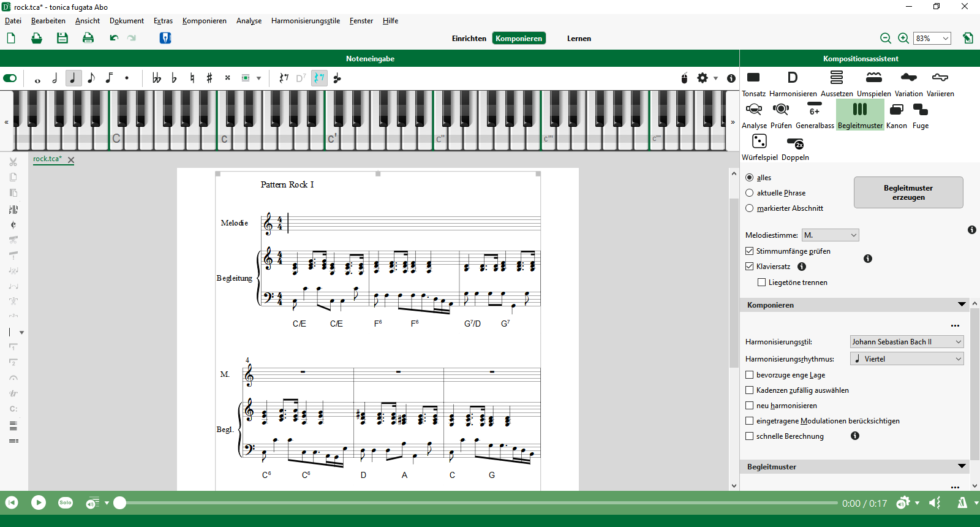Open the Harmonisieren assistant tool
Viewport: 980px width, 527px height.
point(793,78)
